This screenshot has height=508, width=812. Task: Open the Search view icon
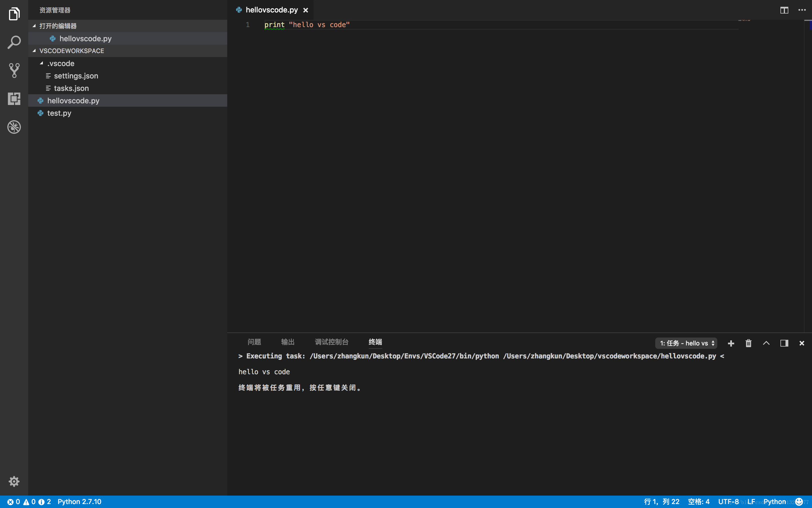(x=14, y=42)
